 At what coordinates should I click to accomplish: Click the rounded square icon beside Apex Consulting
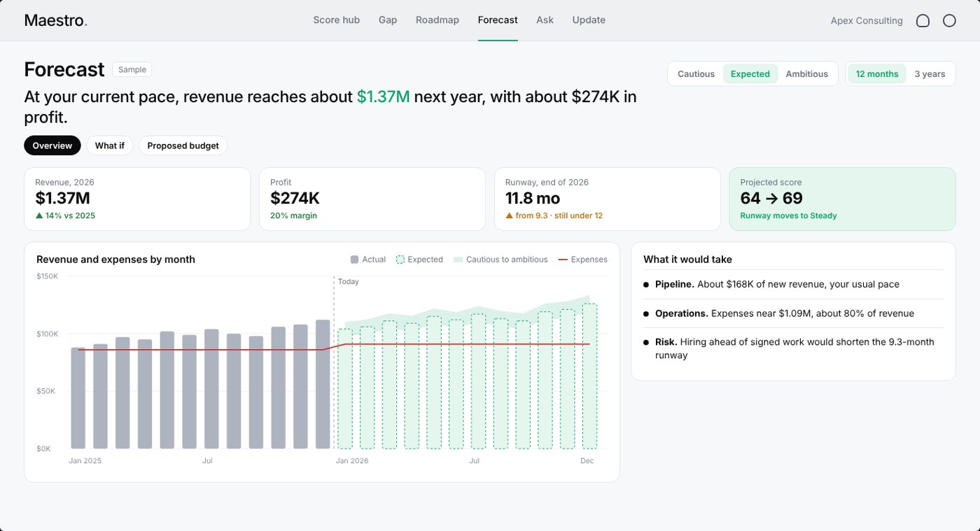pyautogui.click(x=923, y=21)
